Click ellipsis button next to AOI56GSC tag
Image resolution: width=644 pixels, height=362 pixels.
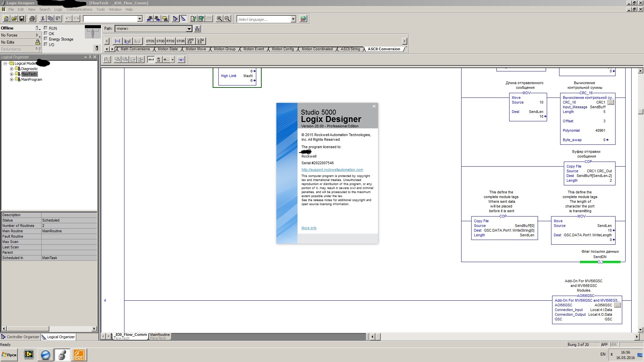click(618, 305)
